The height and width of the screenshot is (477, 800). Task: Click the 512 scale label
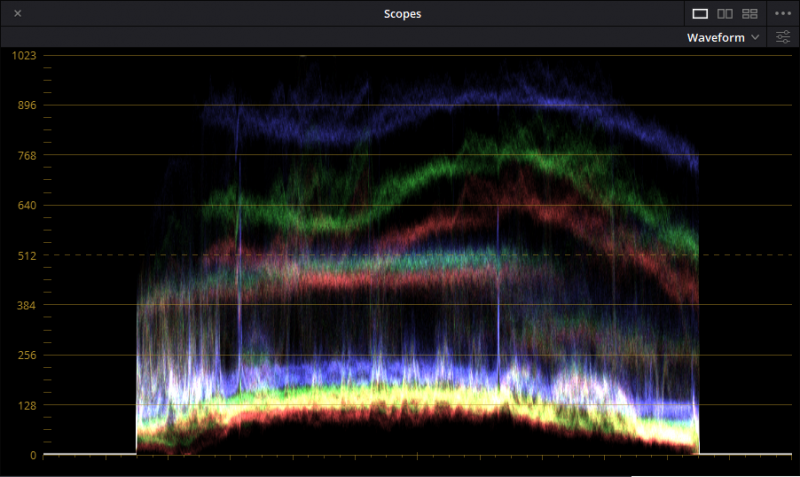[x=27, y=256]
